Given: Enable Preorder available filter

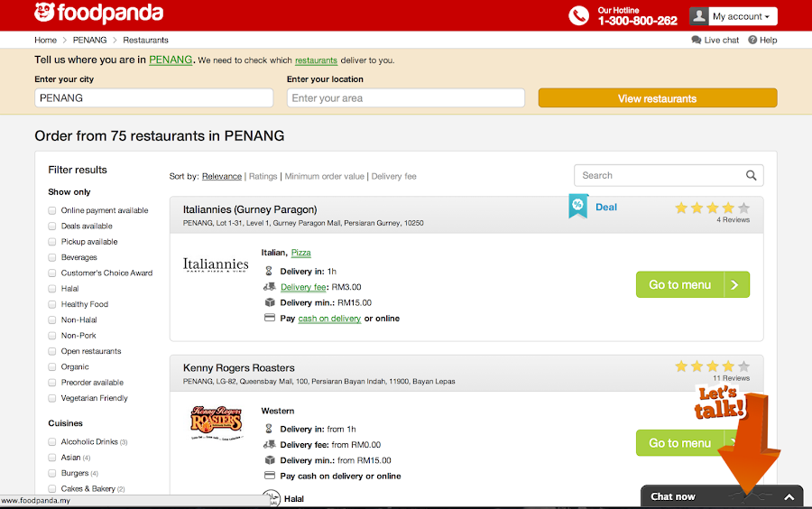Looking at the screenshot, I should point(51,382).
